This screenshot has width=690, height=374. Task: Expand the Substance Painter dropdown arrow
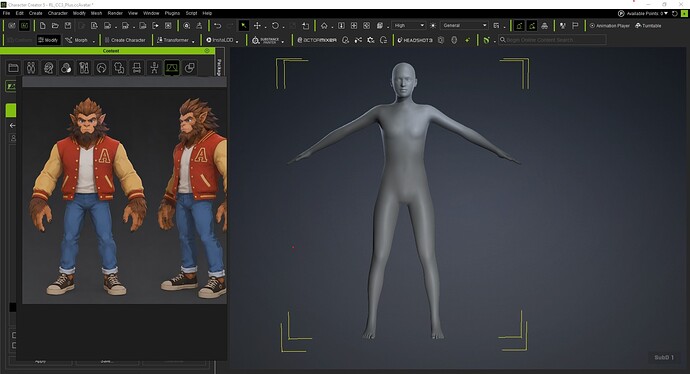(283, 41)
